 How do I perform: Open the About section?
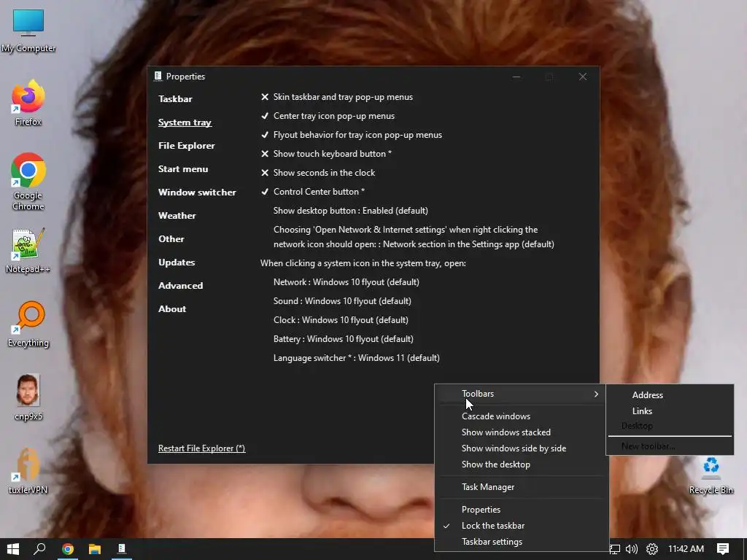click(172, 309)
